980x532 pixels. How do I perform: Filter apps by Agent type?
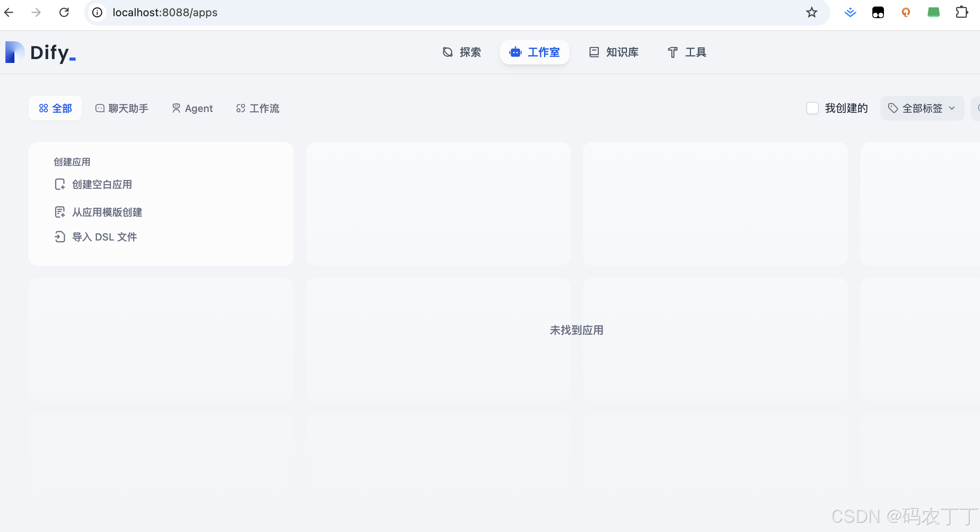(192, 108)
